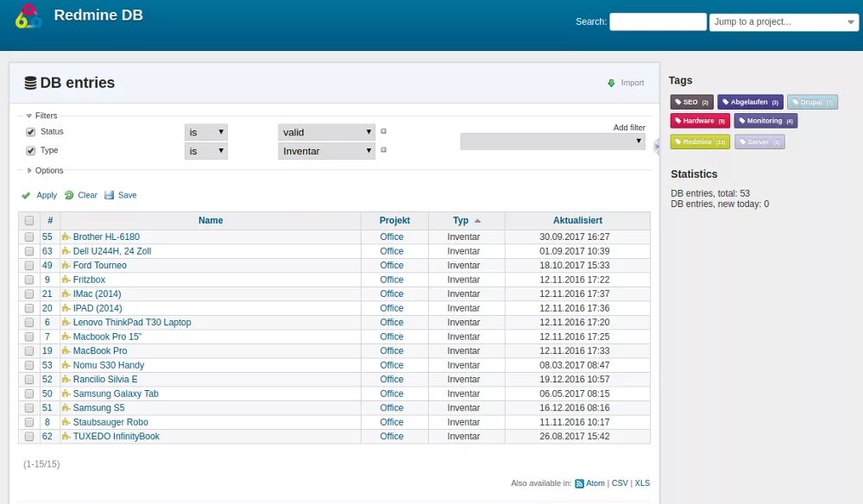863x504 pixels.
Task: Click the Clear reload icon
Action: [69, 195]
